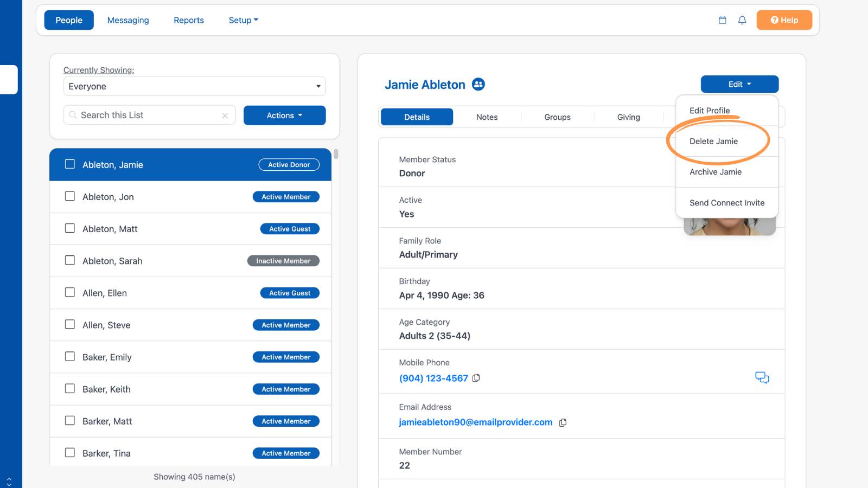This screenshot has width=868, height=488.
Task: Open jamieableton90@emailprovider.com email link
Action: click(x=476, y=422)
